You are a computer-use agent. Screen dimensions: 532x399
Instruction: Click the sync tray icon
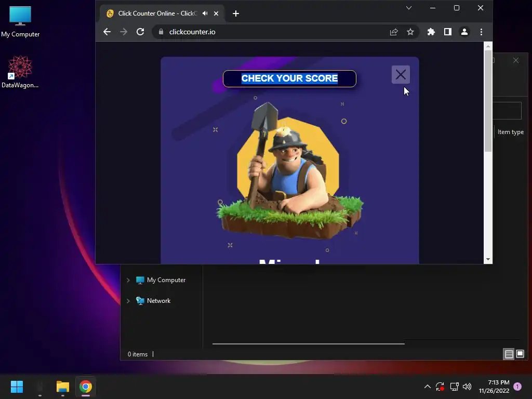[440, 387]
